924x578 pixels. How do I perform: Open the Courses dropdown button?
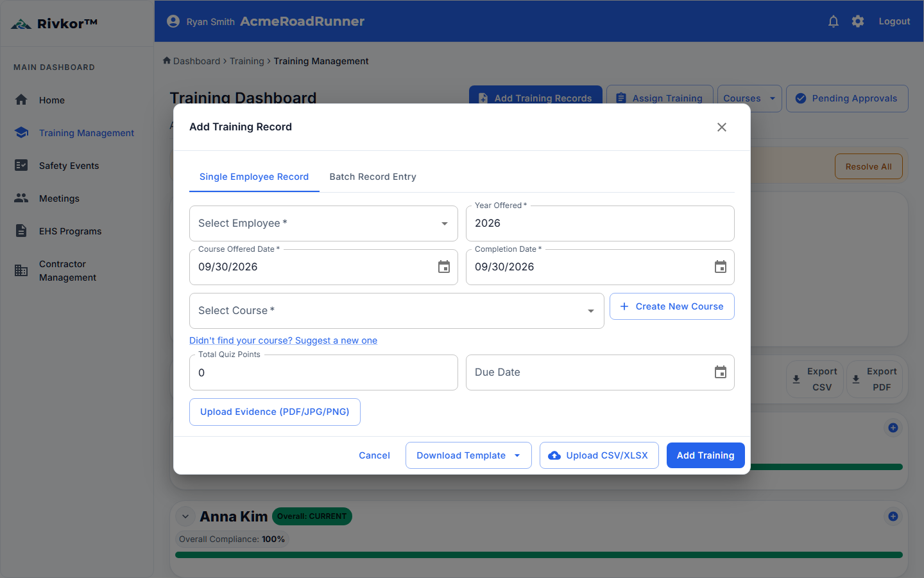pos(749,98)
